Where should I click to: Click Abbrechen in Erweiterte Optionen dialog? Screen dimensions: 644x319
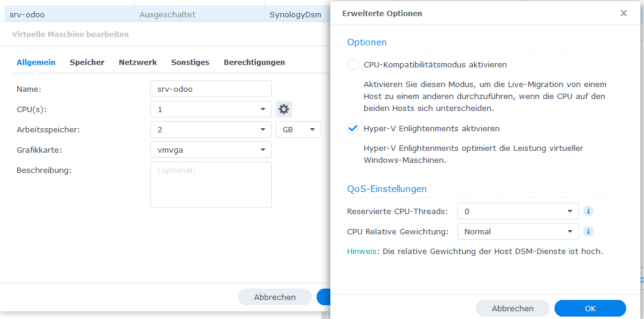coord(513,308)
